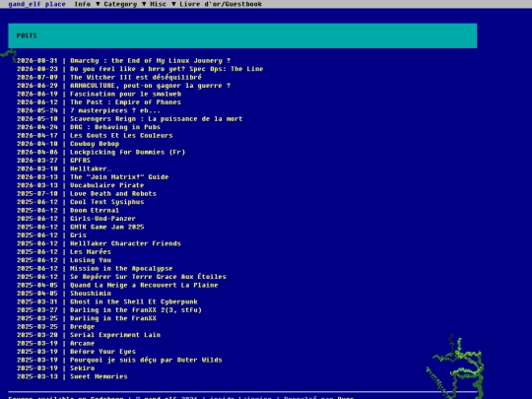Open The "Join Matrix!" Guide post

(x=119, y=177)
